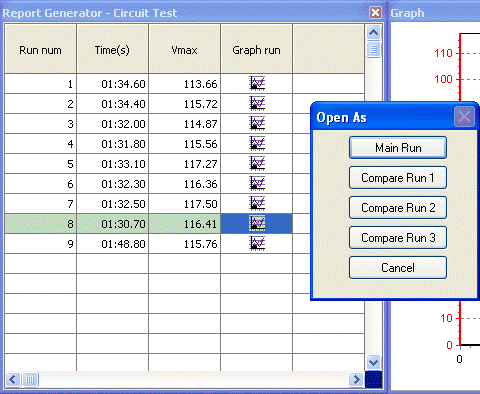Choose Main Run in Open As dialog
This screenshot has width=480, height=394.
pos(398,148)
